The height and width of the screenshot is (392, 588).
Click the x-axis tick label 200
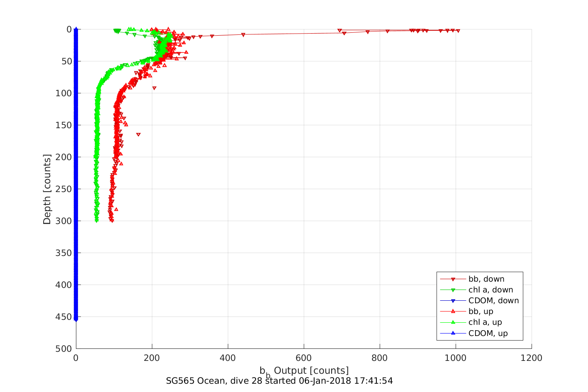152,358
